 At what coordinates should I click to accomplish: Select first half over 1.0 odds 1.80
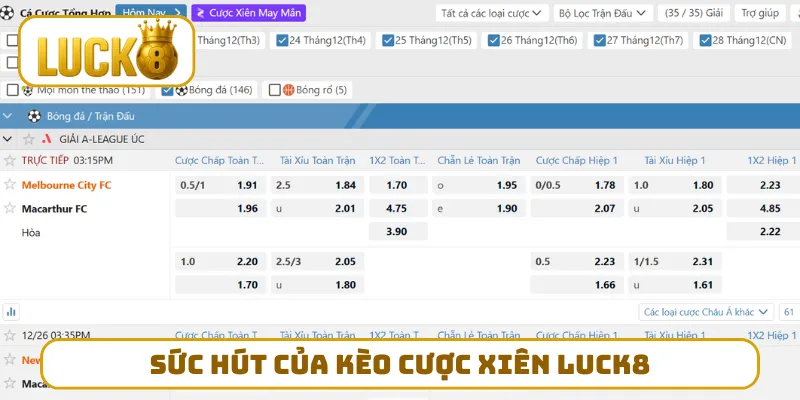click(675, 185)
